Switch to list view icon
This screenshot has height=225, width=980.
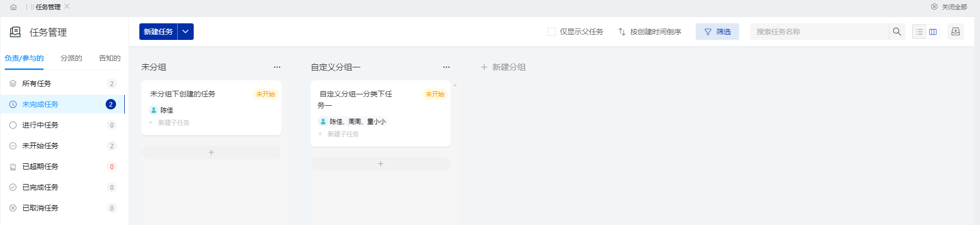(x=919, y=32)
